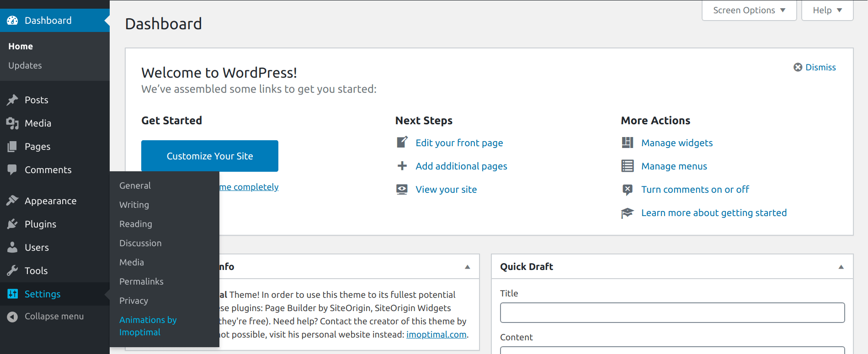
Task: Click the Comments speech bubble icon
Action: (12, 170)
